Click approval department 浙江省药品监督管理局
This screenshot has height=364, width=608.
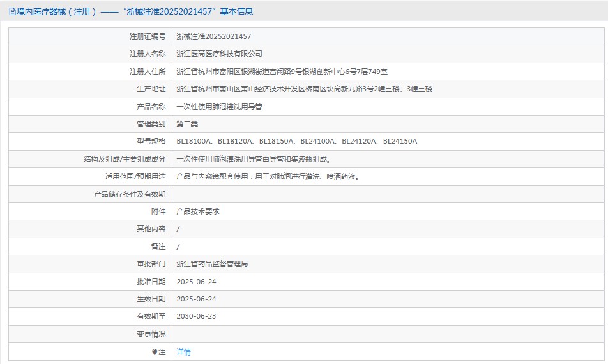coord(212,264)
